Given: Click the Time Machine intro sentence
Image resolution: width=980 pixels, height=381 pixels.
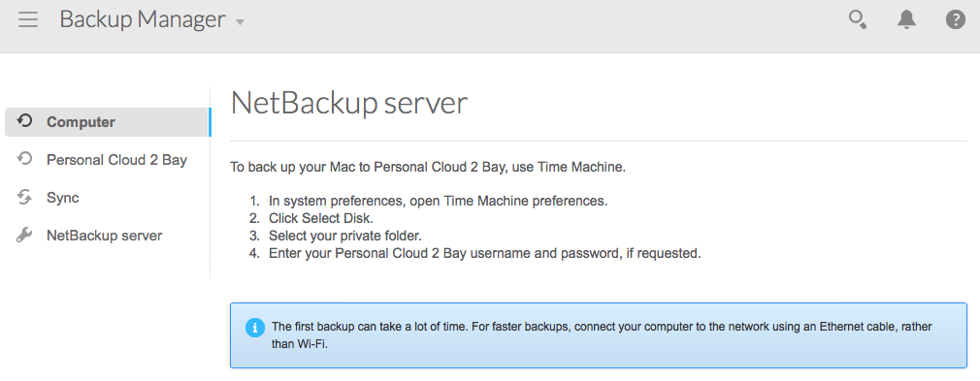Looking at the screenshot, I should coord(428,168).
